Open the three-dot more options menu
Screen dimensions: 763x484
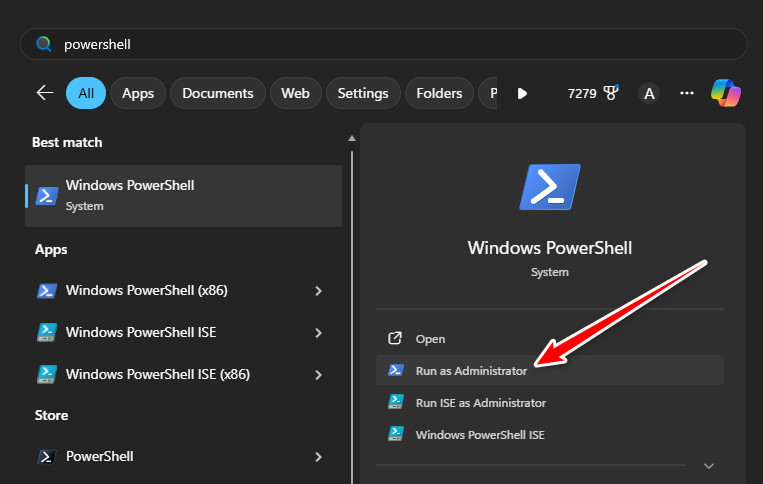click(x=686, y=93)
